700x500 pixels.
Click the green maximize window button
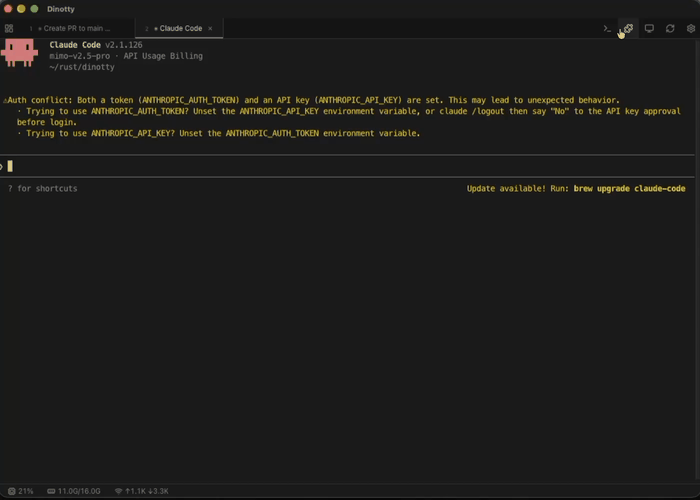tap(34, 9)
